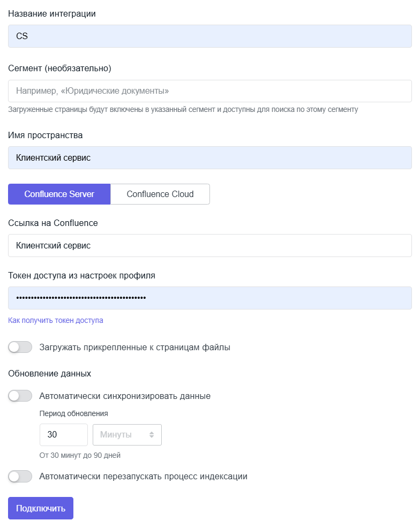This screenshot has height=528, width=420.
Task: Select the Confluence Server tab
Action: (59, 194)
